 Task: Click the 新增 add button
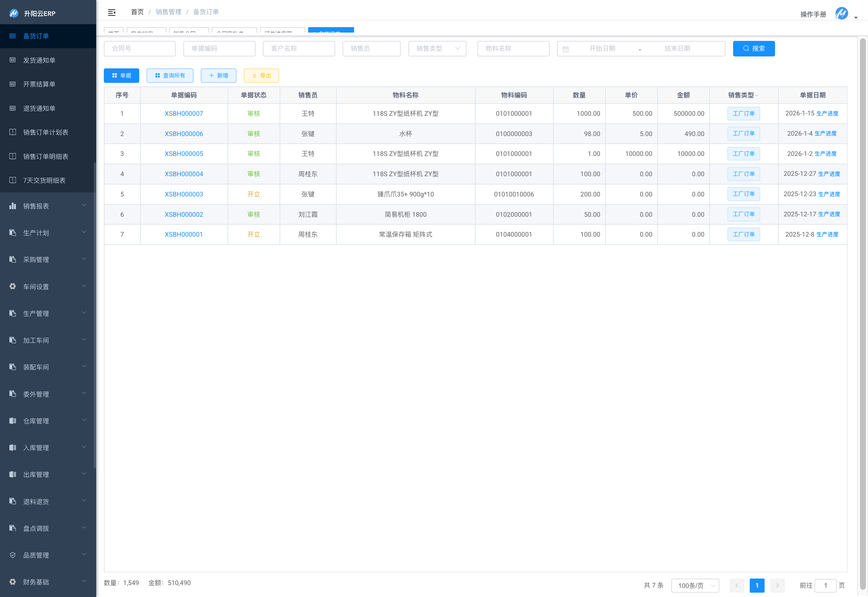218,76
